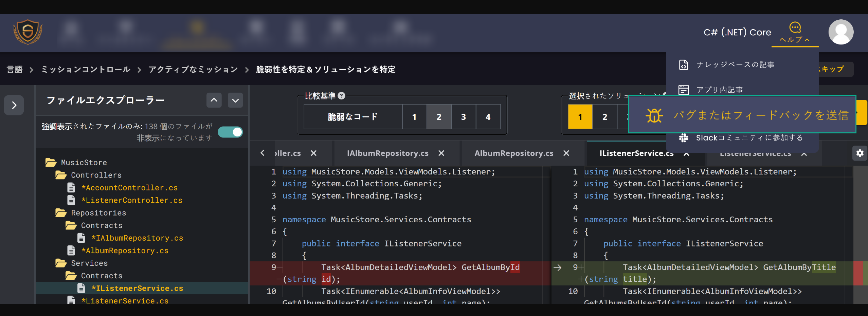
Task: Close the partially visible ller.cs tab
Action: click(x=313, y=153)
